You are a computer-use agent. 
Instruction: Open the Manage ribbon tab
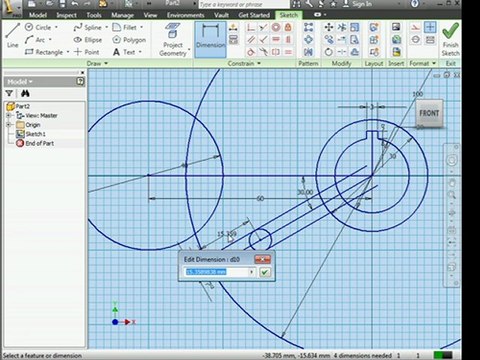tap(122, 15)
